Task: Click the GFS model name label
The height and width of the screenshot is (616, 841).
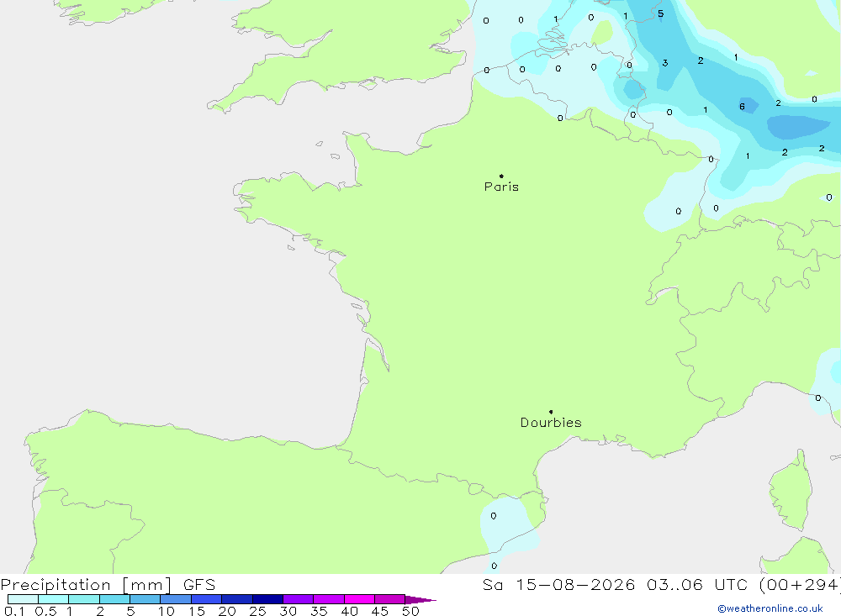Action: point(199,584)
